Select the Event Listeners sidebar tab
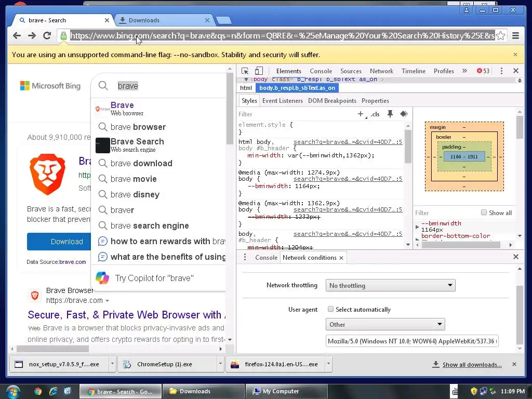This screenshot has height=399, width=532. 282,101
